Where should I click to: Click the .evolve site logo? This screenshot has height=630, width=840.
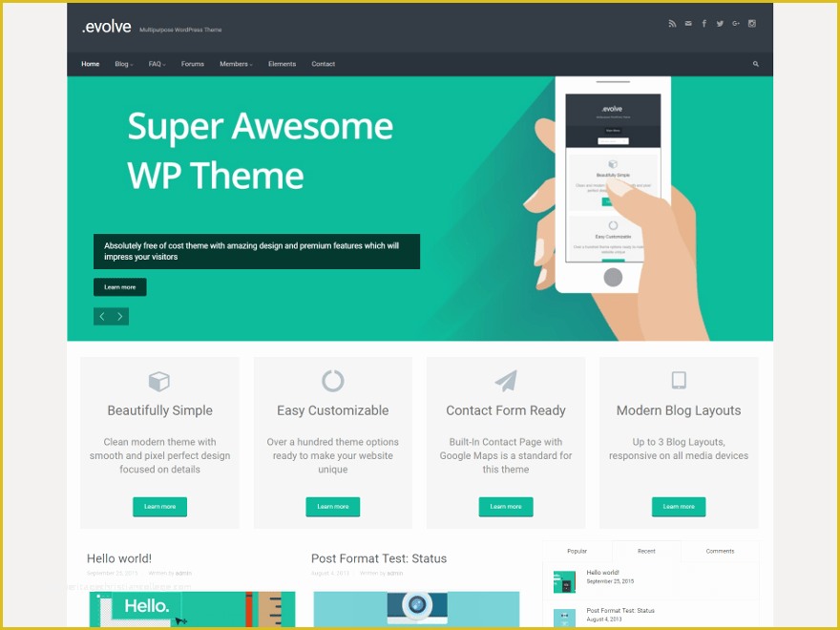tap(107, 27)
